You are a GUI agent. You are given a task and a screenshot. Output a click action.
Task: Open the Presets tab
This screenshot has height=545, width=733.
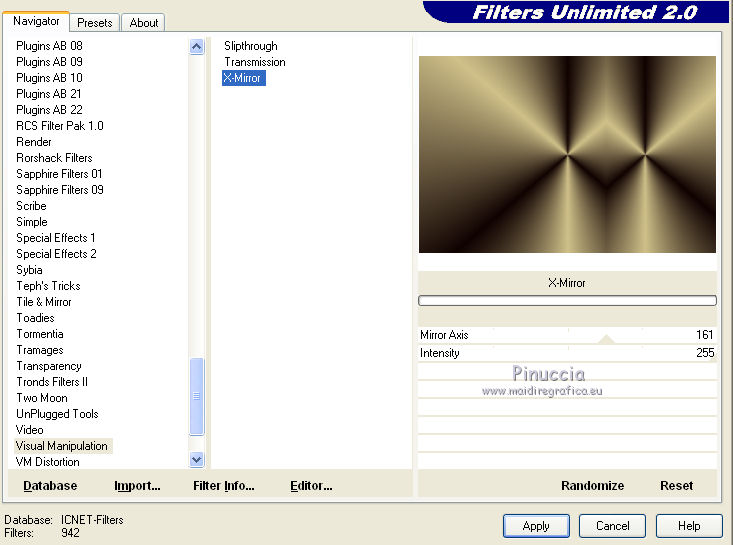click(95, 23)
